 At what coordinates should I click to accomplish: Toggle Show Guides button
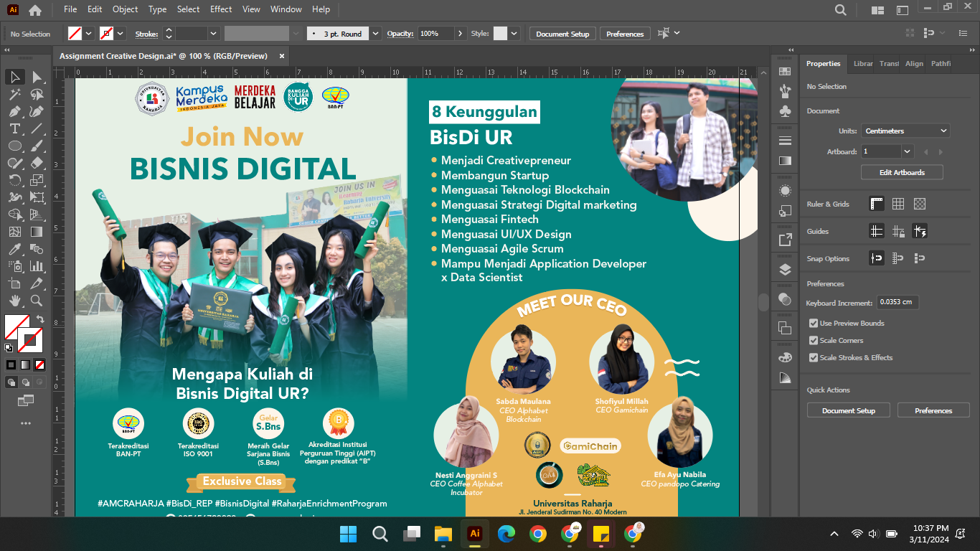tap(877, 231)
